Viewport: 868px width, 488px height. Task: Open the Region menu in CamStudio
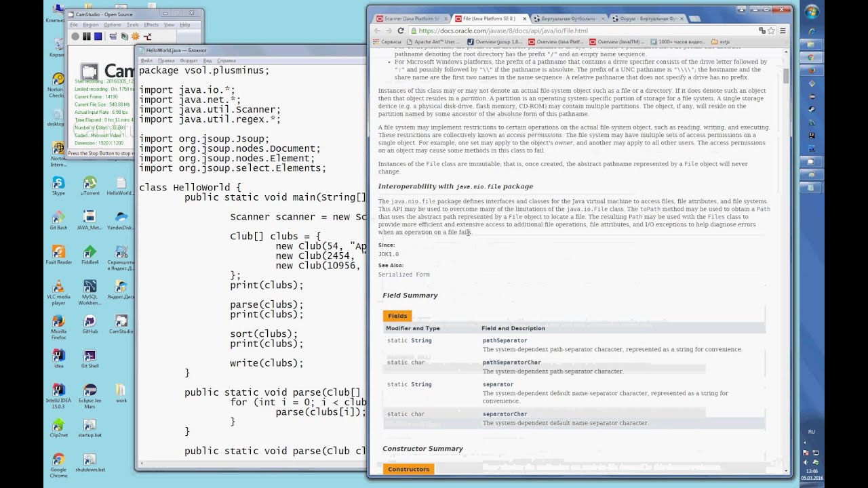click(x=90, y=25)
